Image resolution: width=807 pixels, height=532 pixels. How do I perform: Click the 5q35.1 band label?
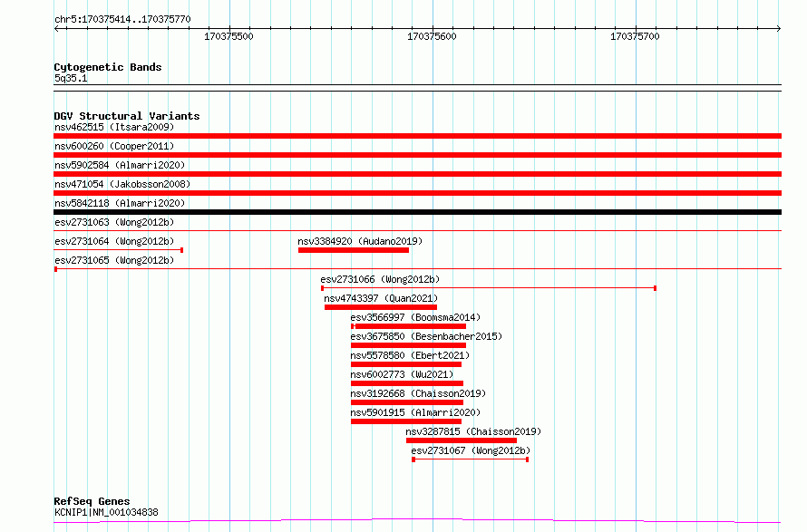[x=71, y=78]
